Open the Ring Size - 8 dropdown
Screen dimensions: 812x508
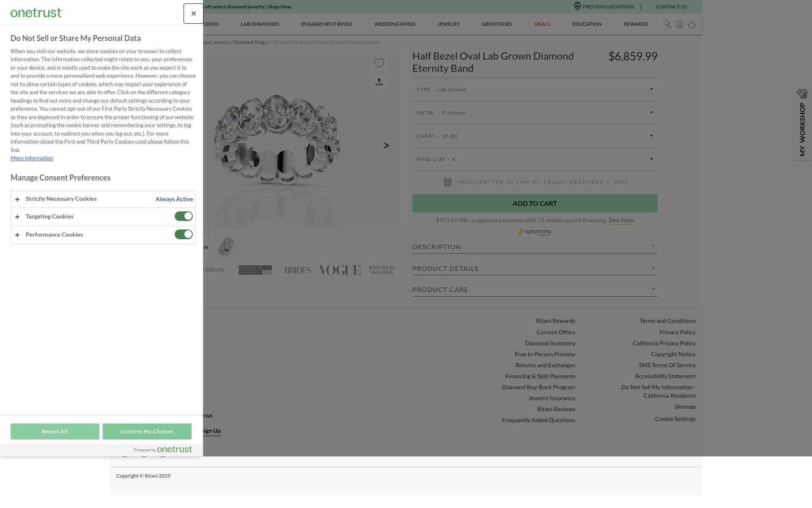tap(535, 159)
